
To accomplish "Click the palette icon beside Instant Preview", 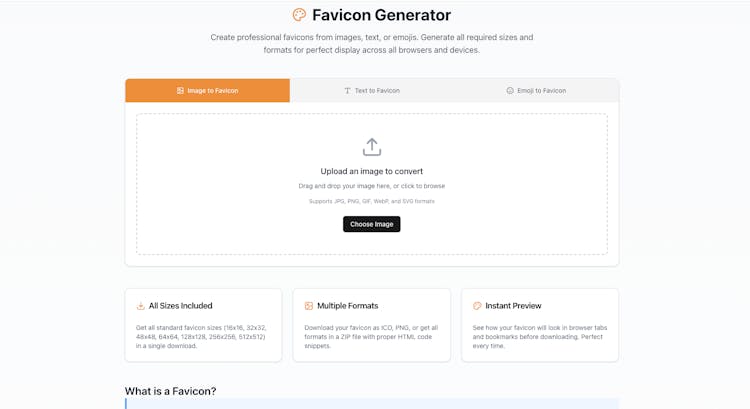I will [x=477, y=306].
